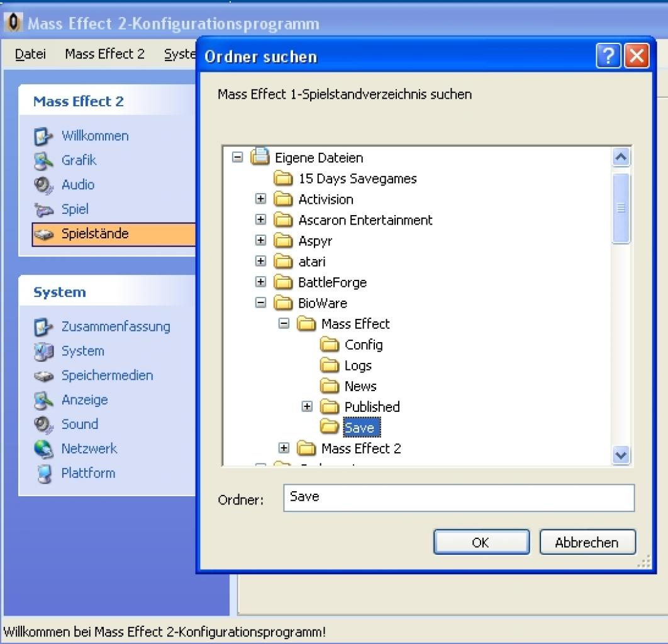The width and height of the screenshot is (668, 644).
Task: Collapse the Mass Effect folder node
Action: click(x=284, y=324)
